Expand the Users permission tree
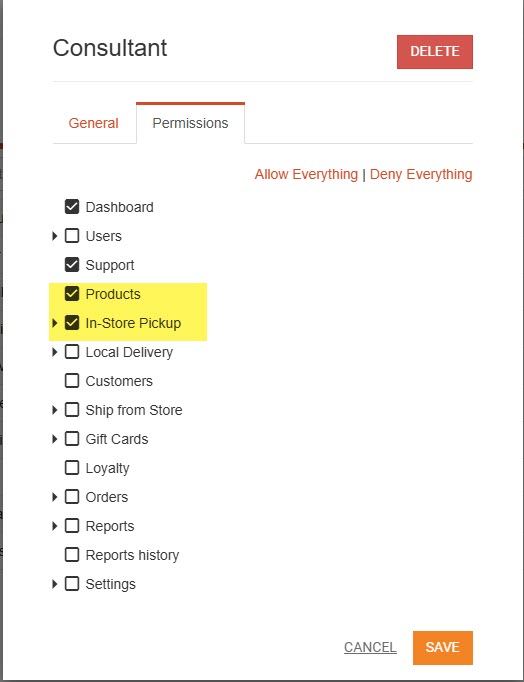Viewport: 524px width, 682px height. [x=54, y=236]
